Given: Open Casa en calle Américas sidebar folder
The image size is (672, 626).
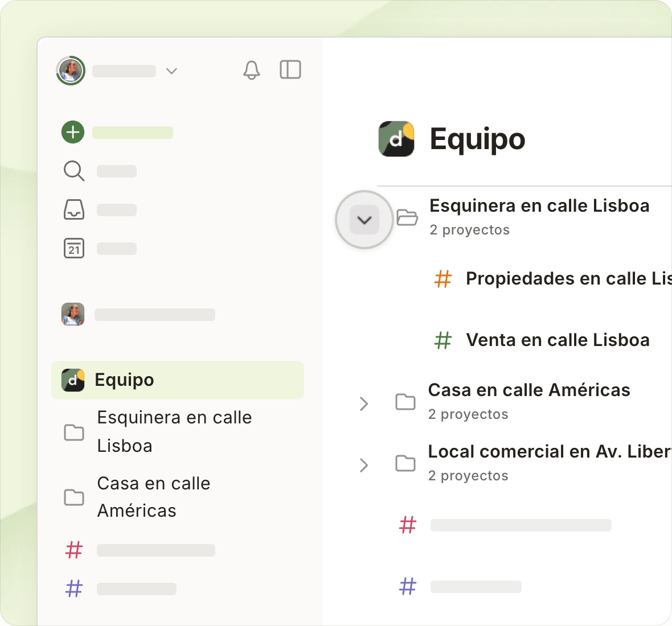Looking at the screenshot, I should click(154, 497).
